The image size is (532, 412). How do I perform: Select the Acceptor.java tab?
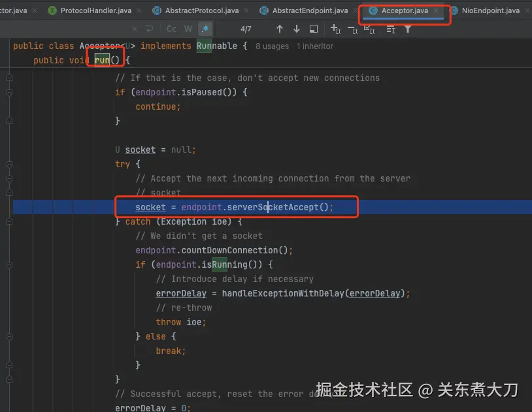coord(405,10)
